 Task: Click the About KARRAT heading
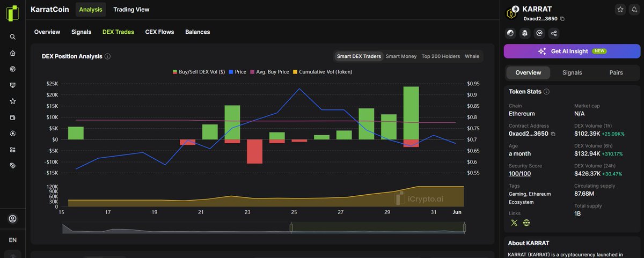[x=529, y=243]
